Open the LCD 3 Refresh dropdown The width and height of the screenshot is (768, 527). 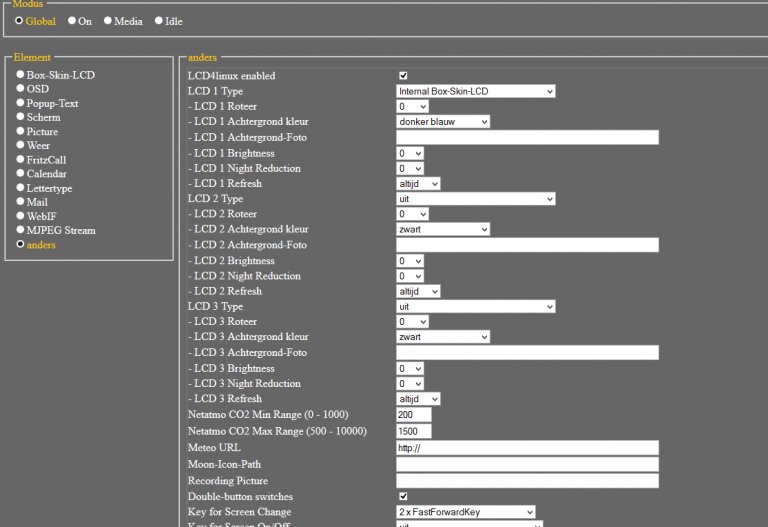coord(418,399)
